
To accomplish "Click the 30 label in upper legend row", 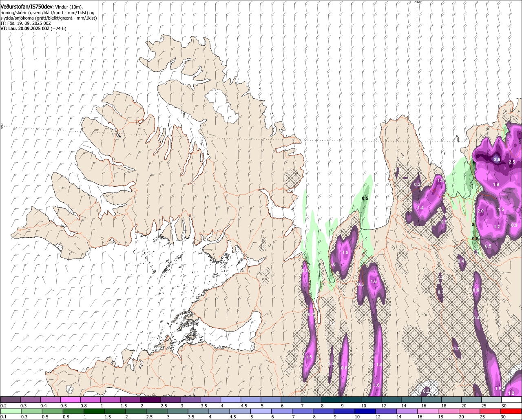I will tap(504, 406).
